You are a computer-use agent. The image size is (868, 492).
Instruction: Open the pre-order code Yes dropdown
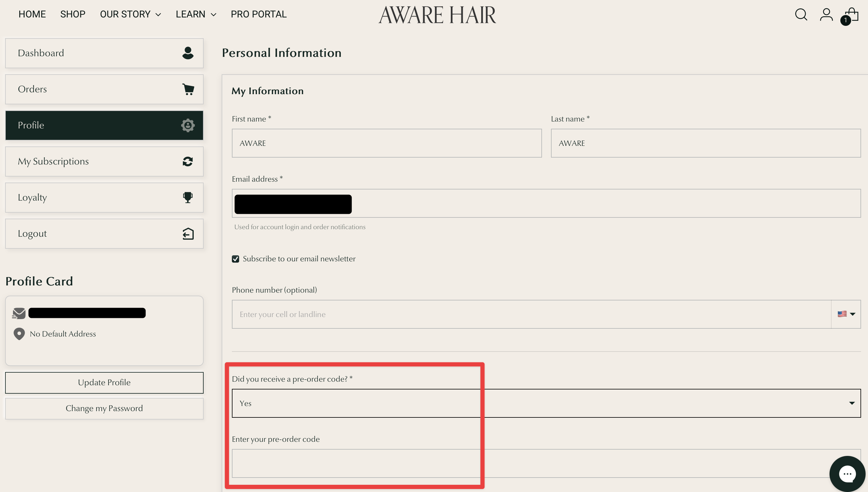[x=546, y=403]
